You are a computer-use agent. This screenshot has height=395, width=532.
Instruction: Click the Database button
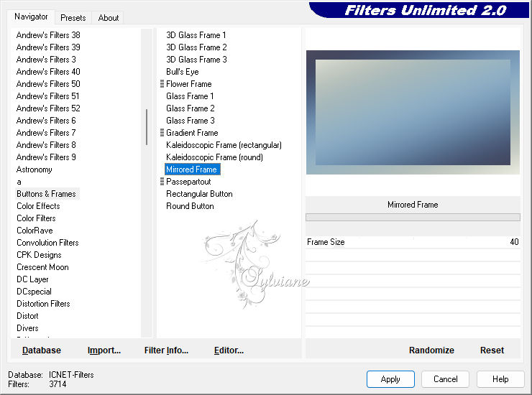(x=42, y=350)
